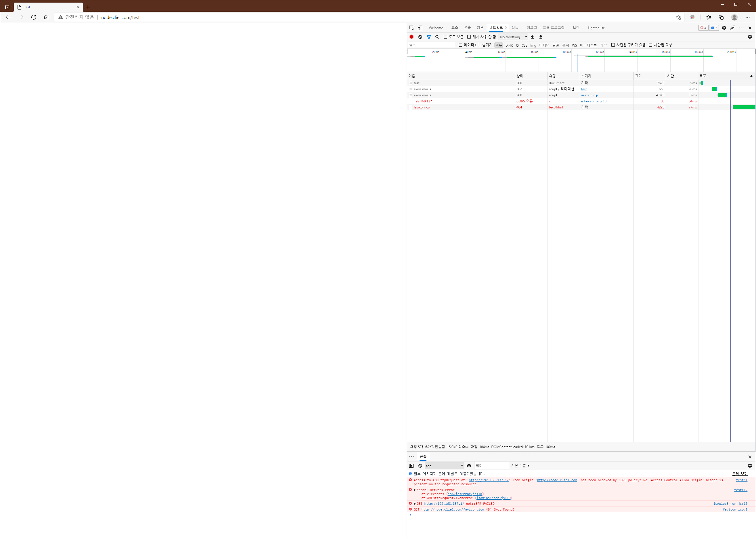756x539 pixels.
Task: Clear the network log
Action: 420,37
